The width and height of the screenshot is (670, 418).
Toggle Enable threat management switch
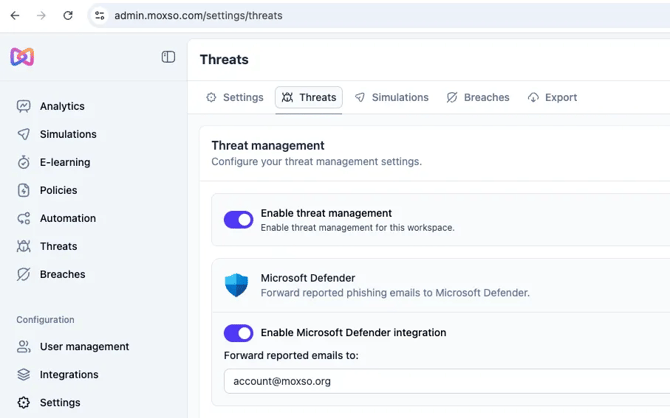click(238, 220)
